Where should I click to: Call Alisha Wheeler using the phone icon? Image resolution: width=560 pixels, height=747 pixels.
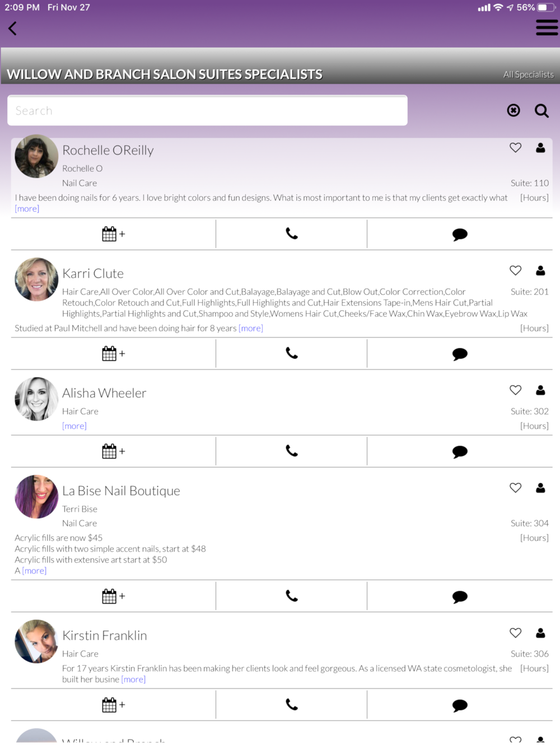pos(292,451)
